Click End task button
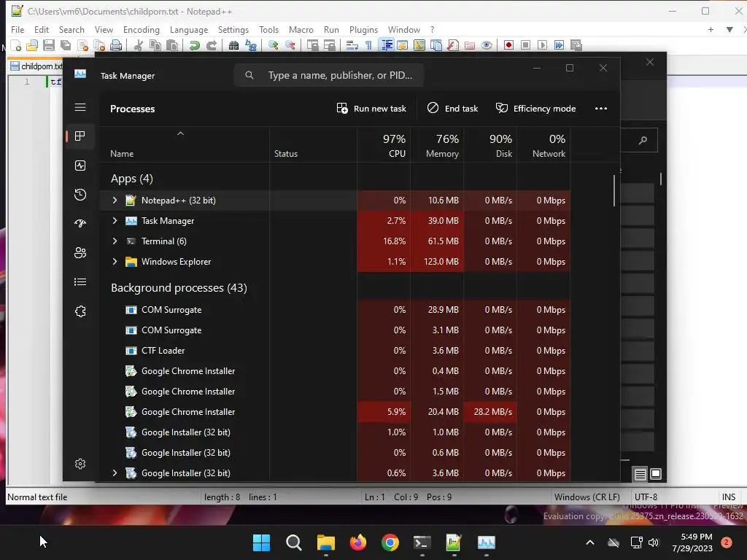The image size is (747, 560). (x=452, y=109)
